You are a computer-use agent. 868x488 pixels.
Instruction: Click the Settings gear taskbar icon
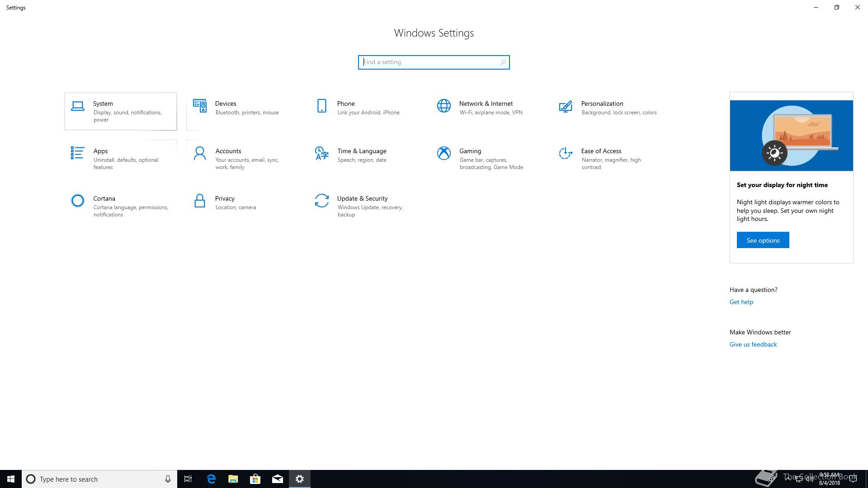299,479
